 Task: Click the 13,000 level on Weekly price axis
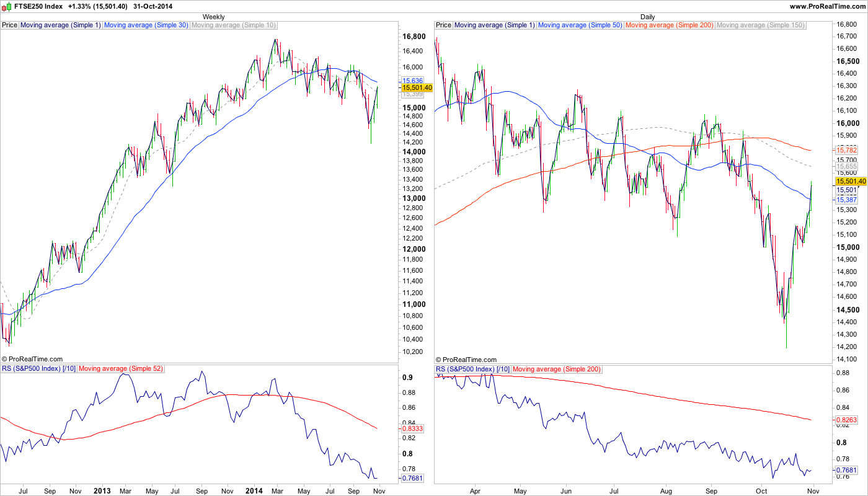click(414, 198)
